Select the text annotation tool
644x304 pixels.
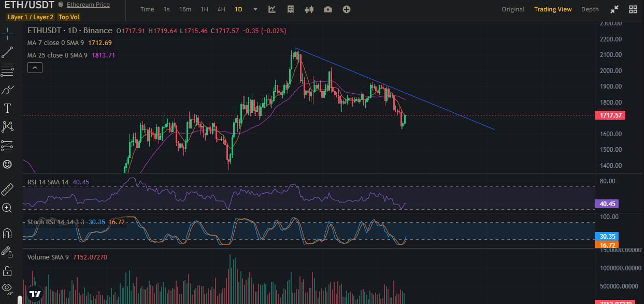point(7,108)
